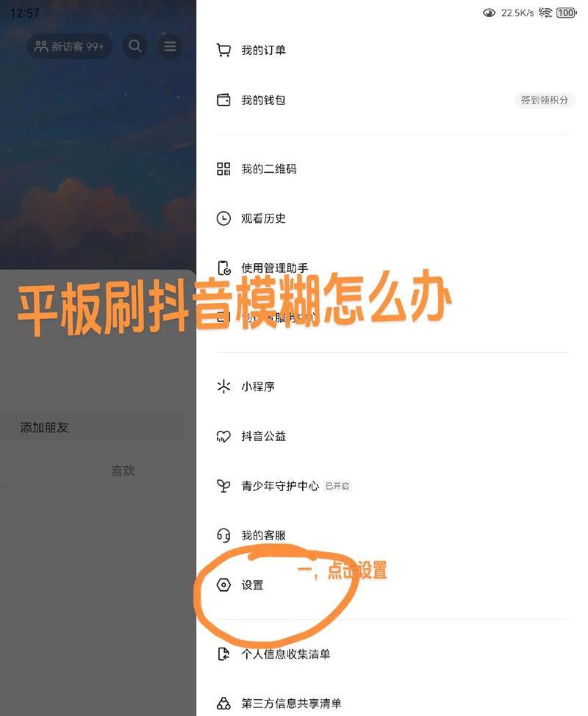
Task: Open the hamburger menu icon at top
Action: pyautogui.click(x=170, y=46)
